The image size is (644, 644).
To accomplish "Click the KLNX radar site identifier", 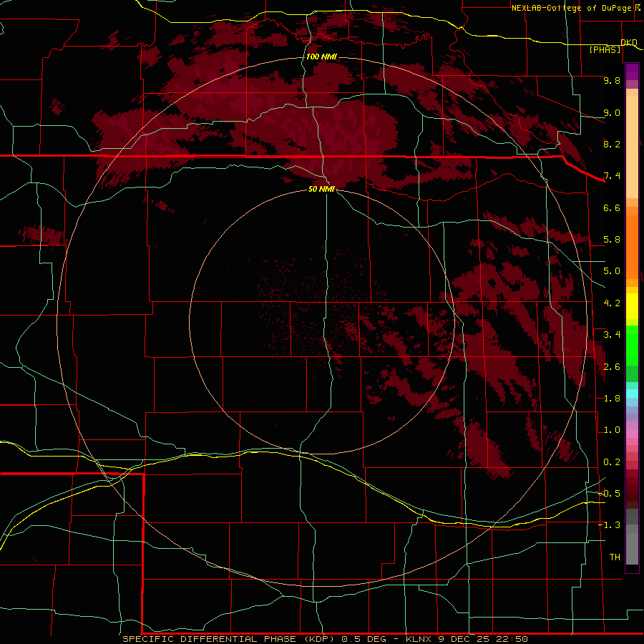I will coord(419,639).
